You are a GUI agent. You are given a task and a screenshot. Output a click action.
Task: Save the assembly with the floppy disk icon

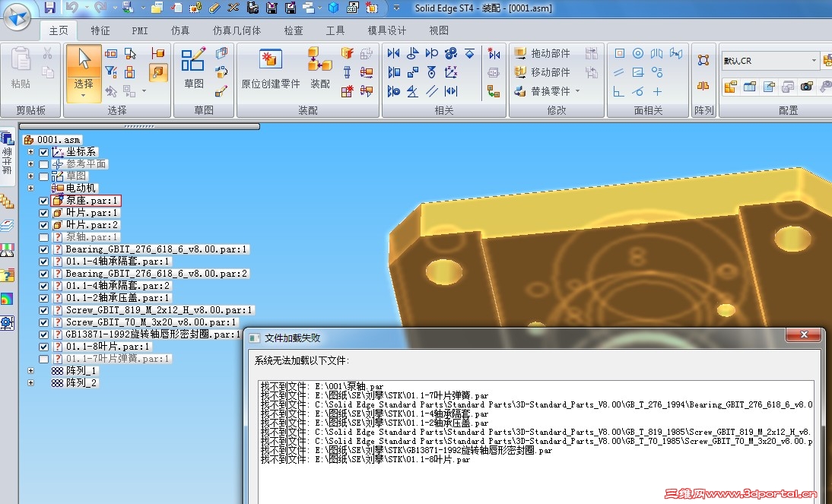49,8
